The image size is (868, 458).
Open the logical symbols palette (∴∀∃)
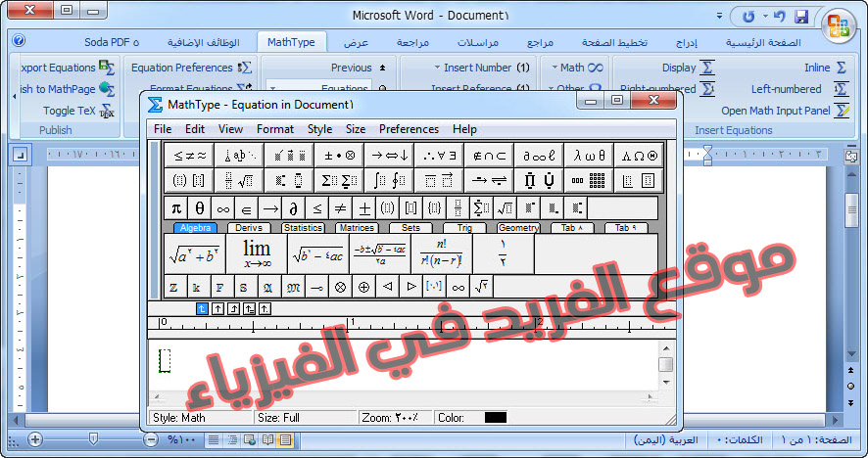point(439,156)
